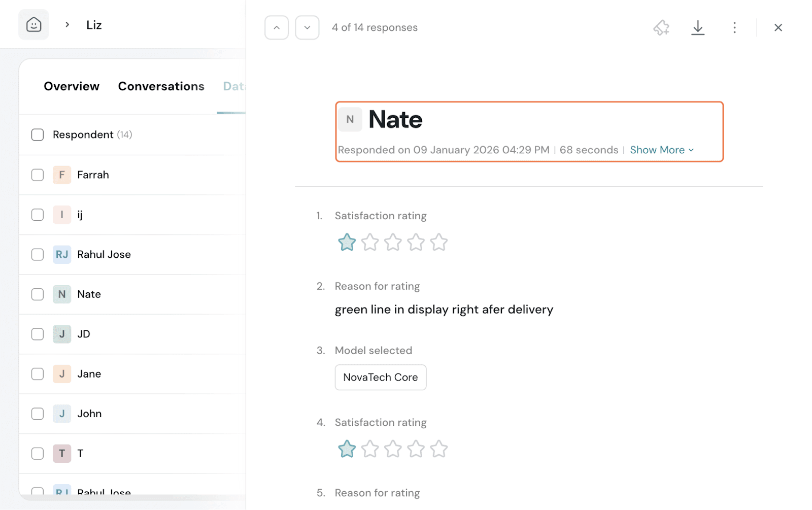Go to next response with down arrow
Viewport: 812px width, 510px height.
(307, 27)
